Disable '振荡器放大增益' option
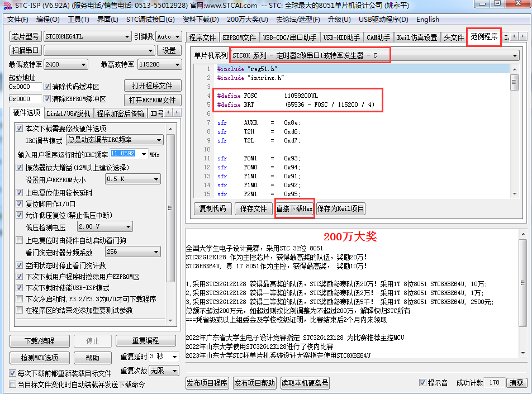 tap(20, 167)
